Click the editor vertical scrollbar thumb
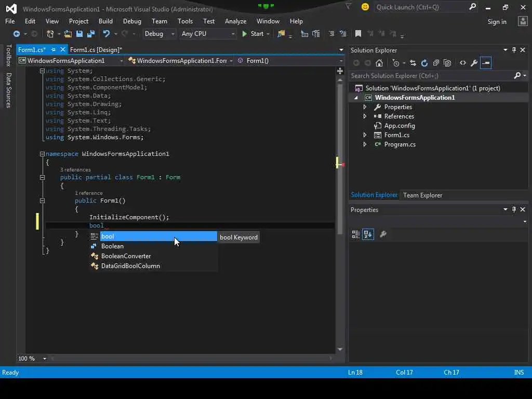The height and width of the screenshot is (399, 532). 340,159
